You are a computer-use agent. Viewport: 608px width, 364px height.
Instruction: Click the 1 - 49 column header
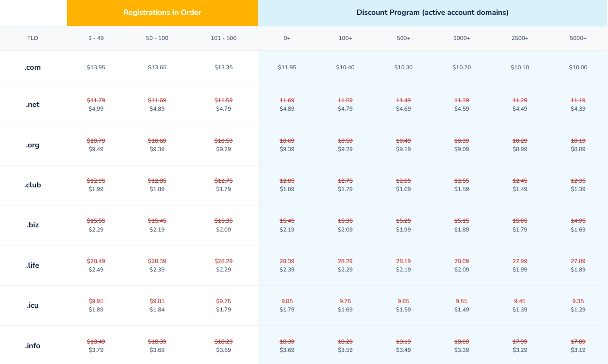[x=96, y=38]
